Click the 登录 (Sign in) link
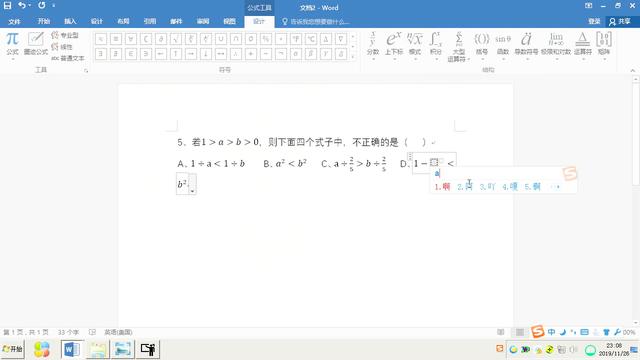The height and width of the screenshot is (360, 640). click(x=594, y=22)
